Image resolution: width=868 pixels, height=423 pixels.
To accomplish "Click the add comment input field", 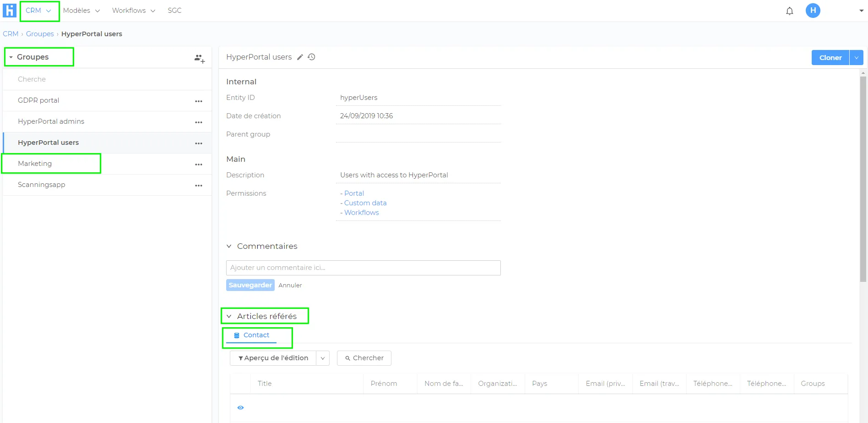I will tap(363, 268).
